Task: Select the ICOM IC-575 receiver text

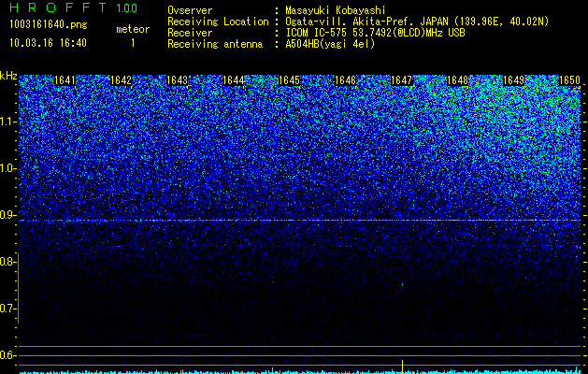Action: point(375,33)
